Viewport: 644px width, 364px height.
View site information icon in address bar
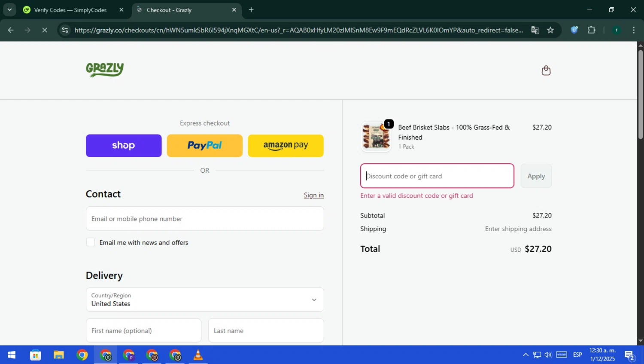[65, 30]
